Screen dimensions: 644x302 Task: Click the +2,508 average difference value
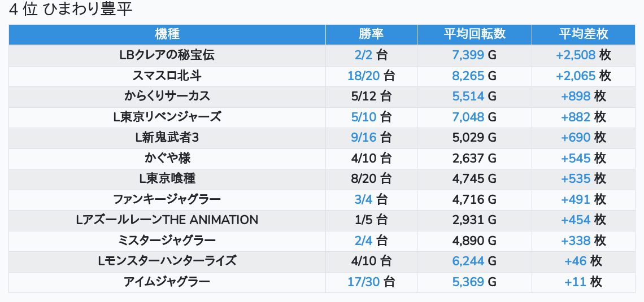coord(575,55)
